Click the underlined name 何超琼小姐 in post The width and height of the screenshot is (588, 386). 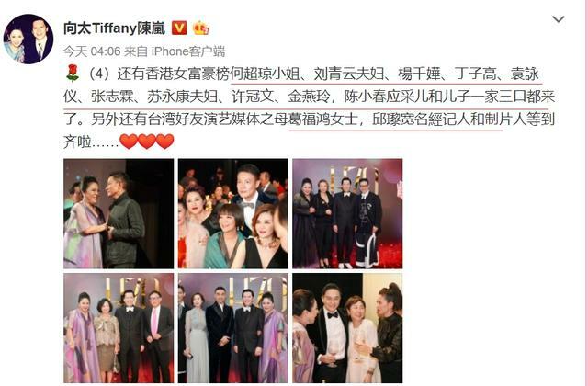(266, 74)
